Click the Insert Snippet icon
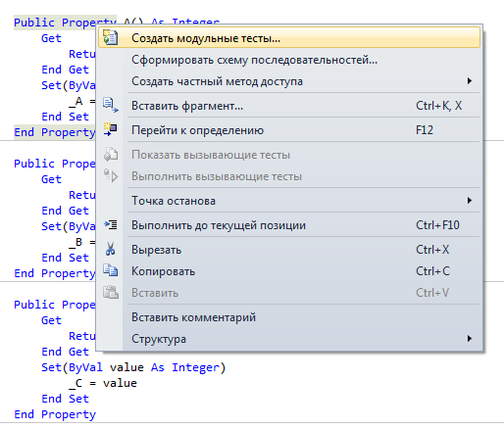 (x=111, y=105)
